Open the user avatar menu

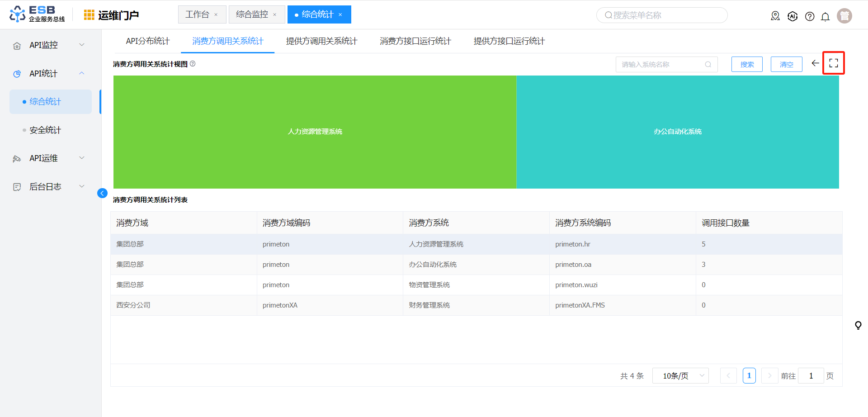click(x=844, y=16)
